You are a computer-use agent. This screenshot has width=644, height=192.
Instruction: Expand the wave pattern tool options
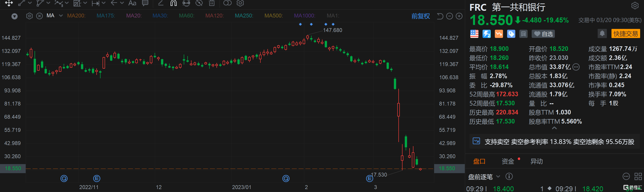tap(67, 3)
